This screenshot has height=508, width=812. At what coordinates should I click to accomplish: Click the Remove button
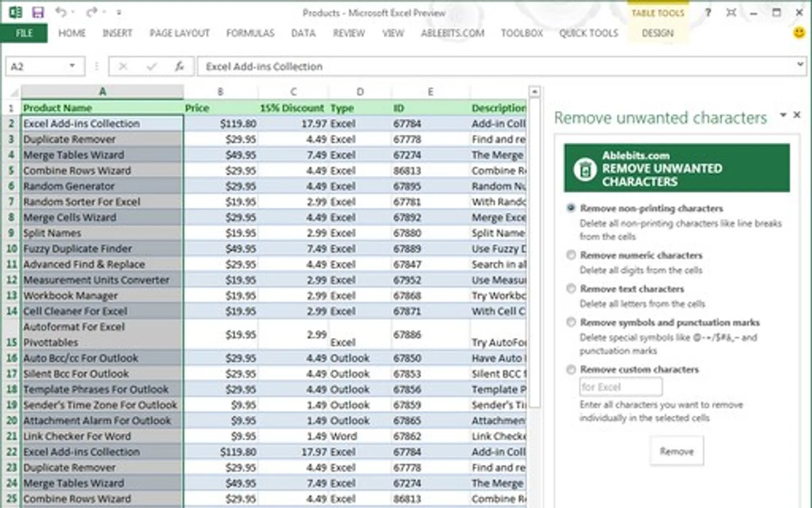(676, 451)
